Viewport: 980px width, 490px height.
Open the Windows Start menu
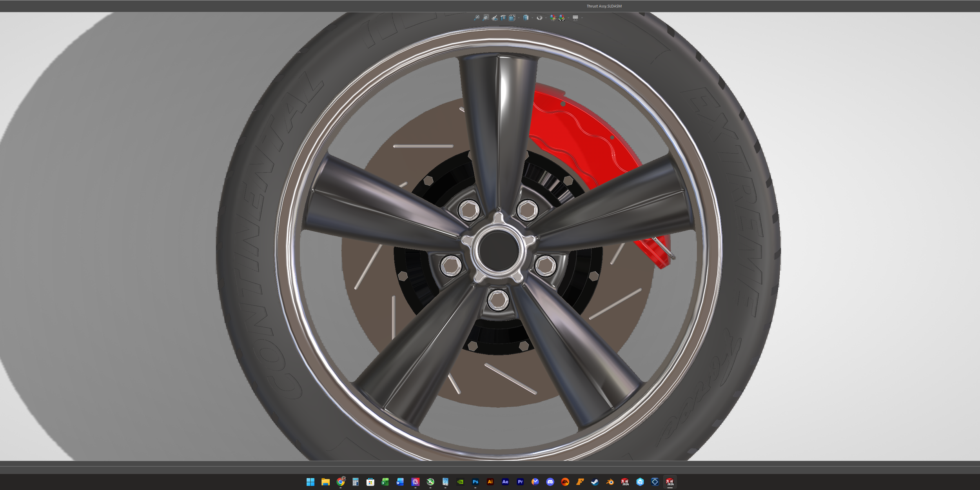click(x=310, y=482)
